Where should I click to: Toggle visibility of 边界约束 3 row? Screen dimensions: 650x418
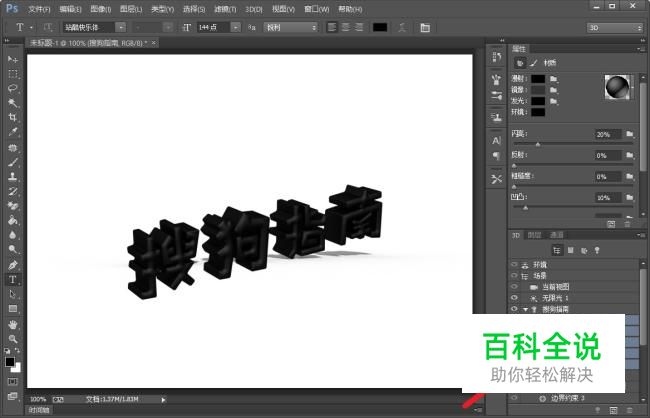point(514,398)
